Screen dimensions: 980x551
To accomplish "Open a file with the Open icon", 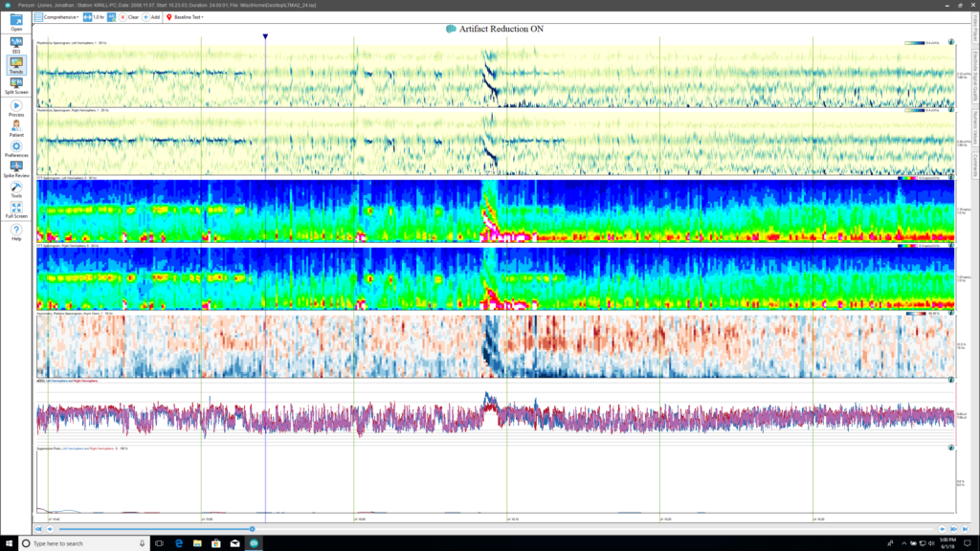I will [x=16, y=23].
